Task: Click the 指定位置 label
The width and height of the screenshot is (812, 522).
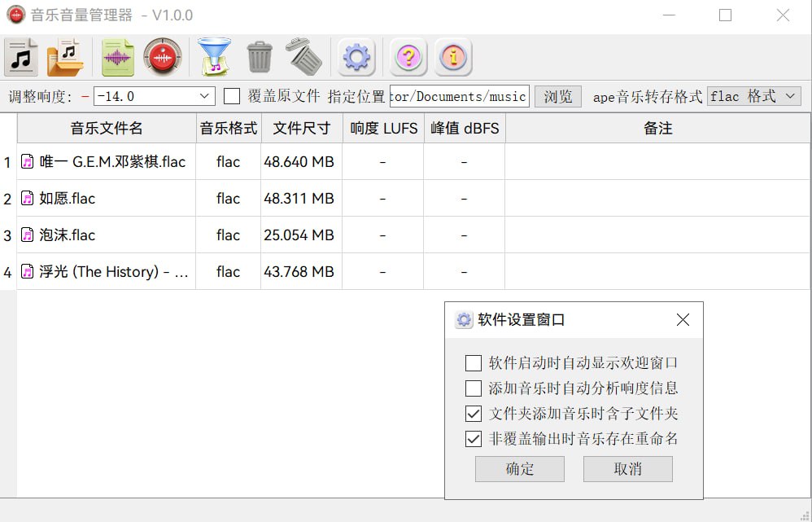Action: pyautogui.click(x=356, y=96)
